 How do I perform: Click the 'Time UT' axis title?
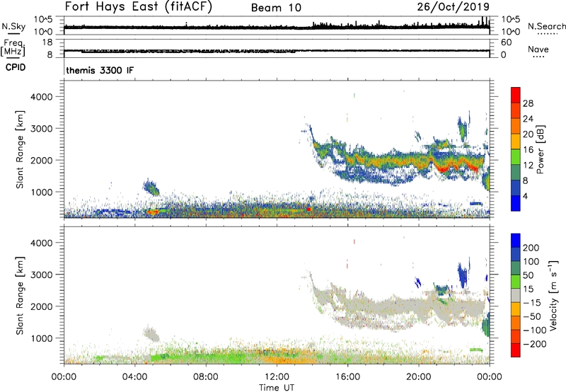(277, 388)
